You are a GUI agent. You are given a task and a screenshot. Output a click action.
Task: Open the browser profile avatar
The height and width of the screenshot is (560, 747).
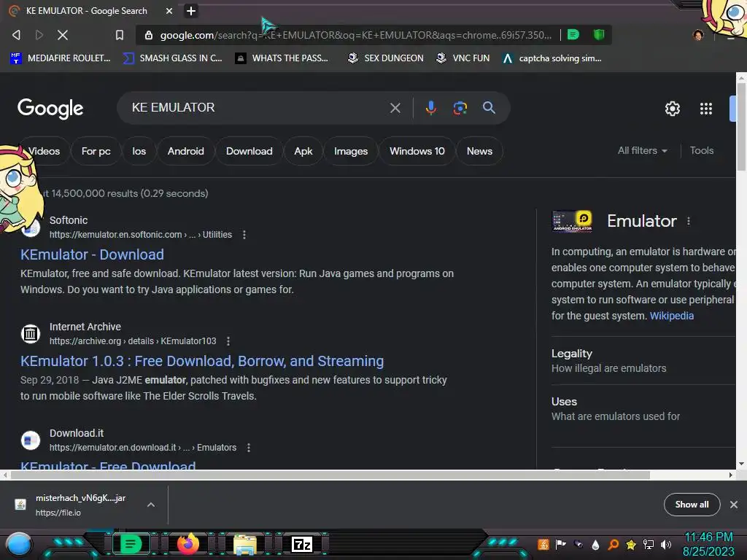click(x=698, y=35)
